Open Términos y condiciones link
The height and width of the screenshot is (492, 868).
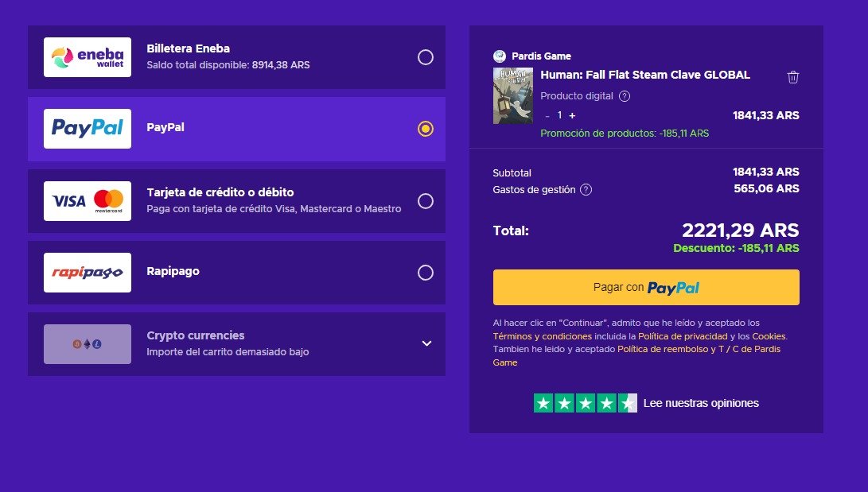coord(542,336)
